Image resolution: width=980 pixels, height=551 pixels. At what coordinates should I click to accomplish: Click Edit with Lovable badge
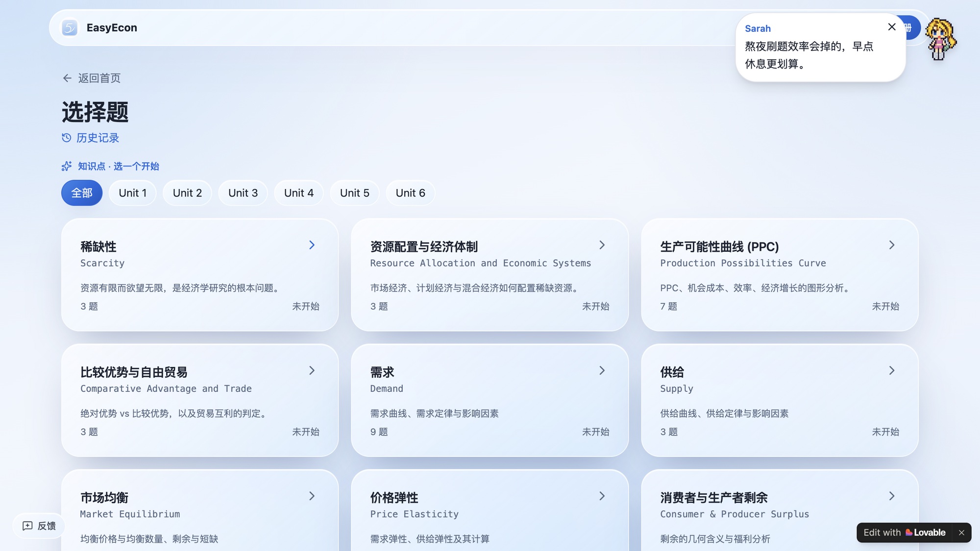coord(904,532)
